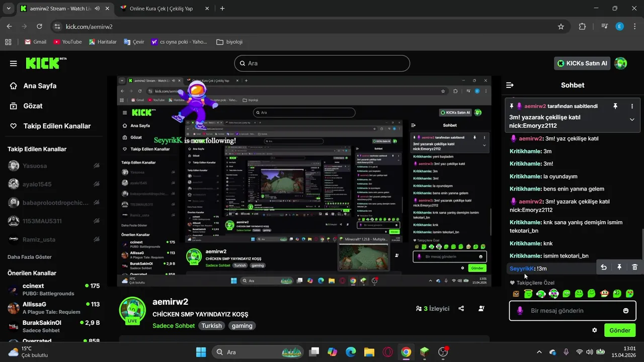Launch Opera browser from taskbar
This screenshot has width=644, height=362.
coord(387,352)
